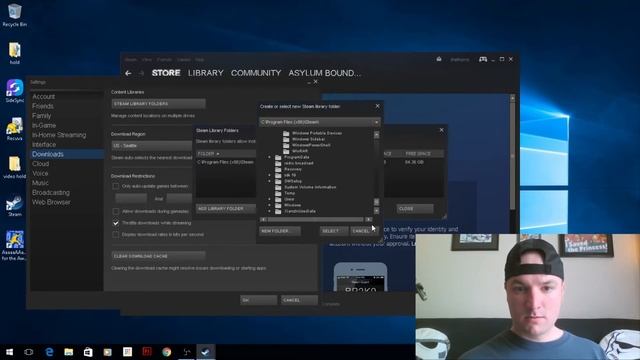
Task: Click CANCEL in folder dialog
Action: click(x=364, y=231)
